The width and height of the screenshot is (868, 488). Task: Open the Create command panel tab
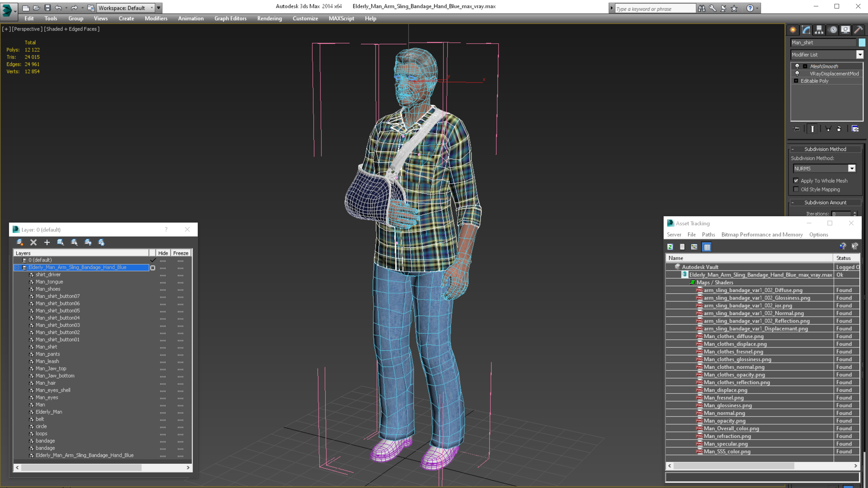793,30
